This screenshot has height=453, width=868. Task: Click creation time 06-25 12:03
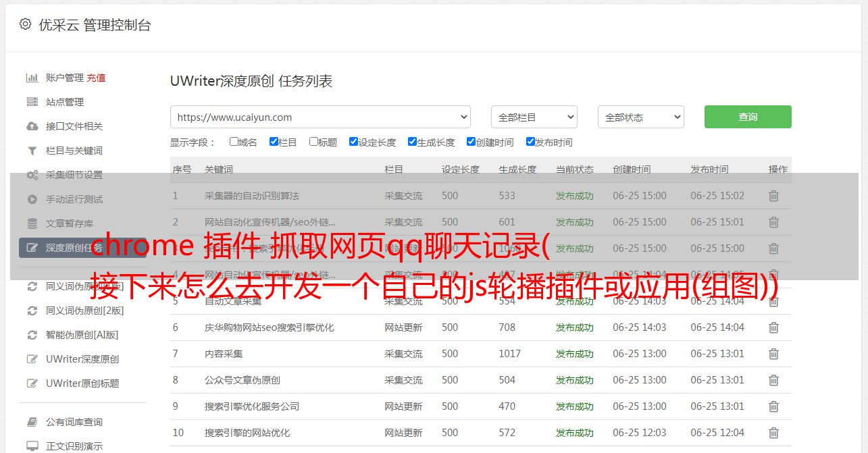[x=640, y=433]
